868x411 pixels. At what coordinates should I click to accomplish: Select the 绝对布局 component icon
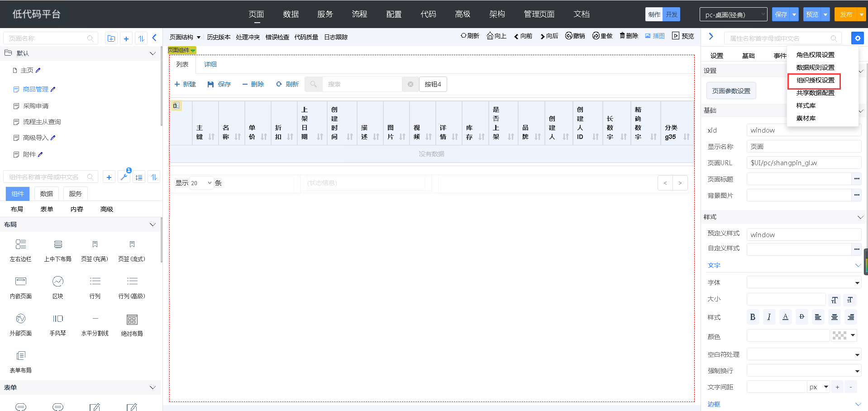click(x=132, y=320)
